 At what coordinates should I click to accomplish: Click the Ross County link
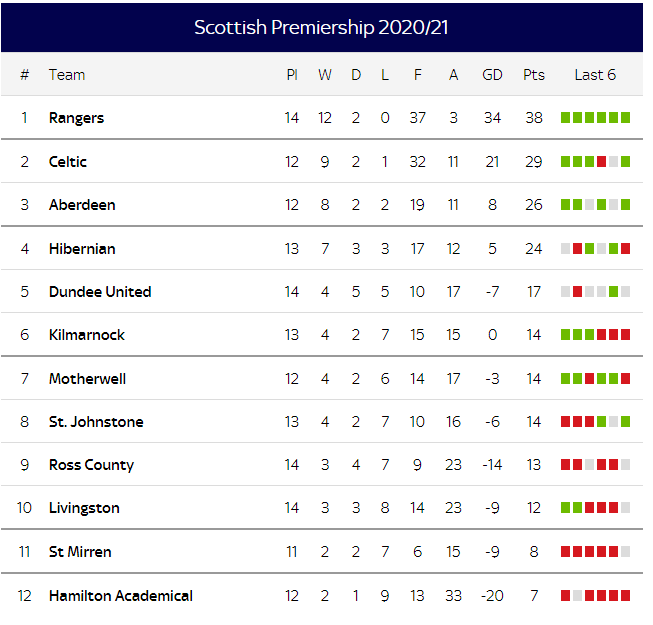click(91, 465)
